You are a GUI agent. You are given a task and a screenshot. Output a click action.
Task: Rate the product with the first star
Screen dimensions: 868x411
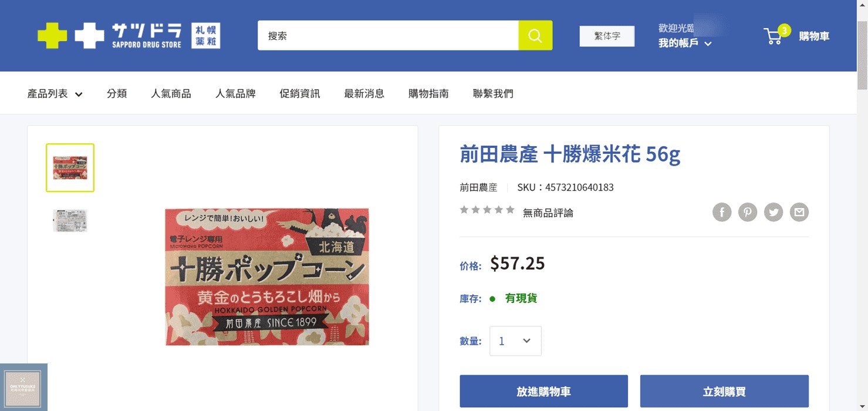pos(464,209)
